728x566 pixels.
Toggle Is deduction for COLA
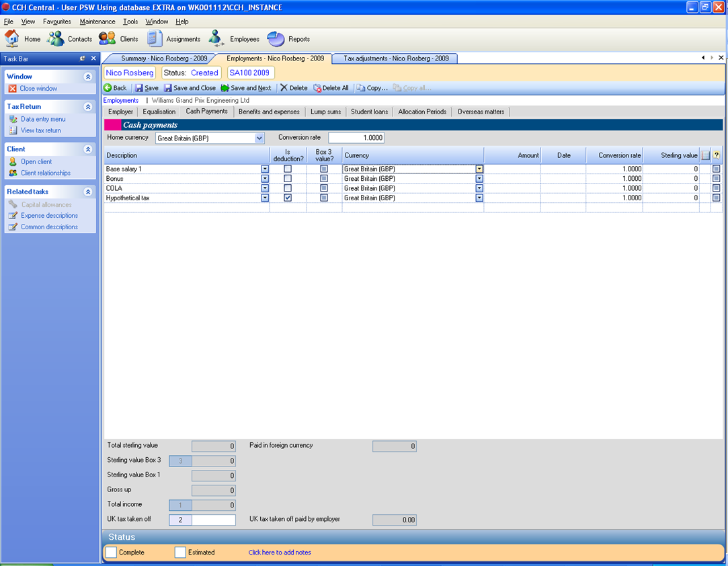[288, 188]
